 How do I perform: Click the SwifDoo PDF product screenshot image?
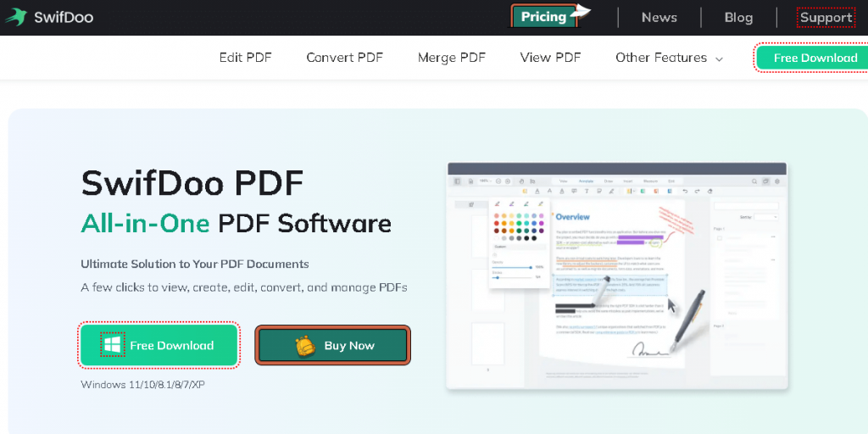(x=617, y=275)
